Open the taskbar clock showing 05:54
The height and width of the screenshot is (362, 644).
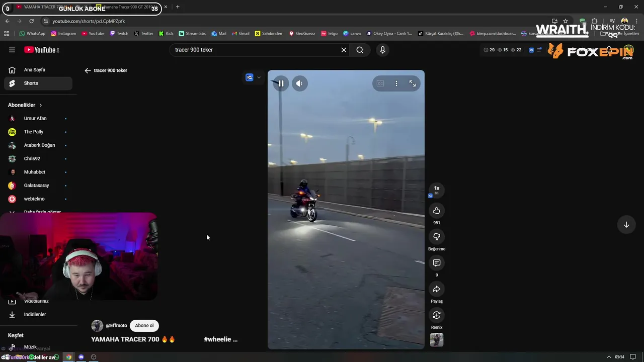point(619,357)
